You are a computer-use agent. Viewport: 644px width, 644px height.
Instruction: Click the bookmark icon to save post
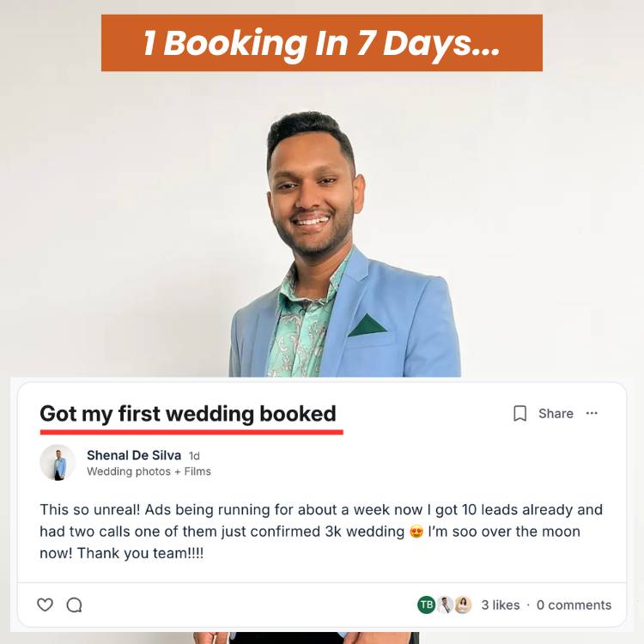point(520,413)
